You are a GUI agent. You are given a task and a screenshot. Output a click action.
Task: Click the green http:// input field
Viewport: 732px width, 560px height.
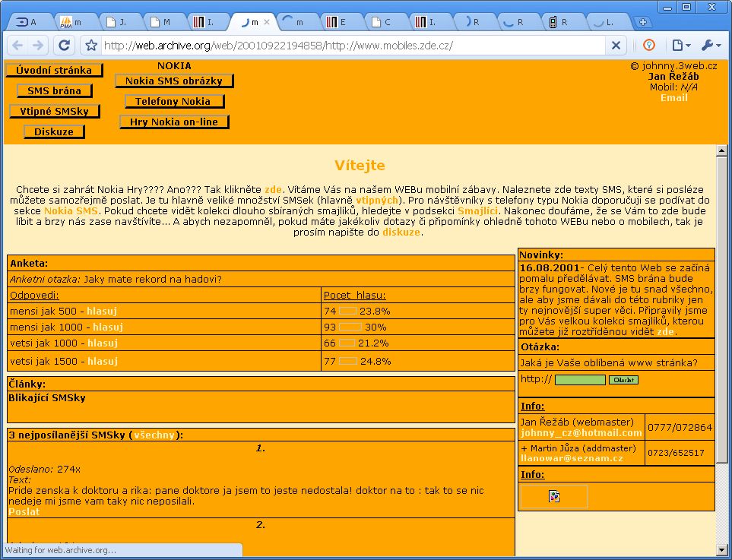coord(580,380)
